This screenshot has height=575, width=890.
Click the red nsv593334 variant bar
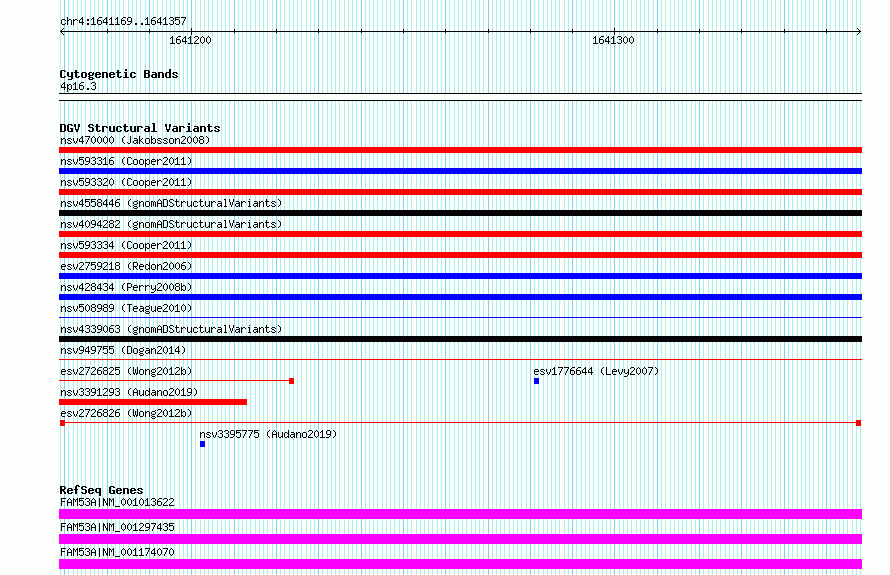[460, 255]
